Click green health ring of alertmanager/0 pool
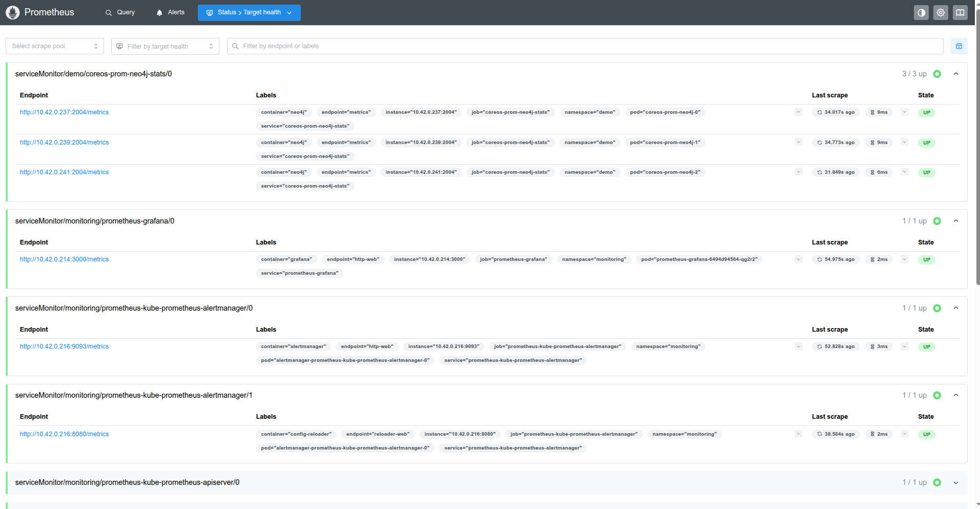Viewport: 980px width, 509px height. (937, 308)
